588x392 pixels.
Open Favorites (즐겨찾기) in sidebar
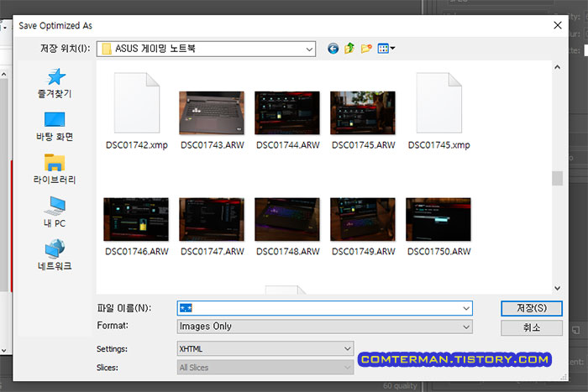point(55,83)
